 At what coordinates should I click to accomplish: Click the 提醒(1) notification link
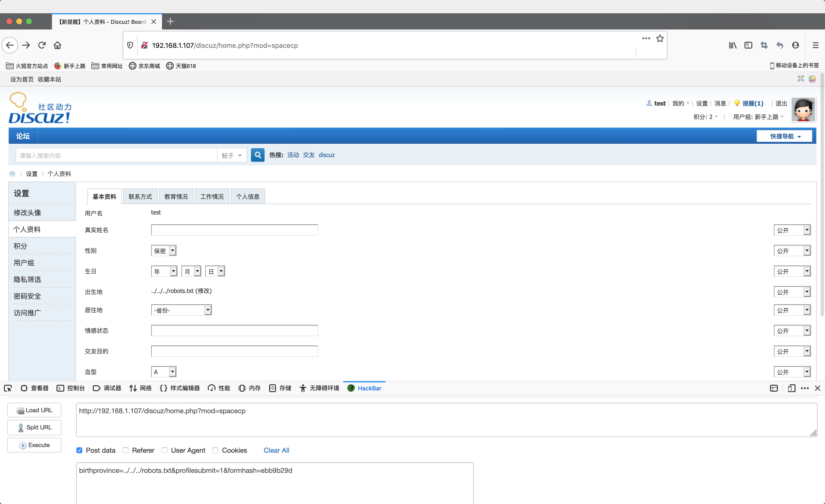(753, 103)
